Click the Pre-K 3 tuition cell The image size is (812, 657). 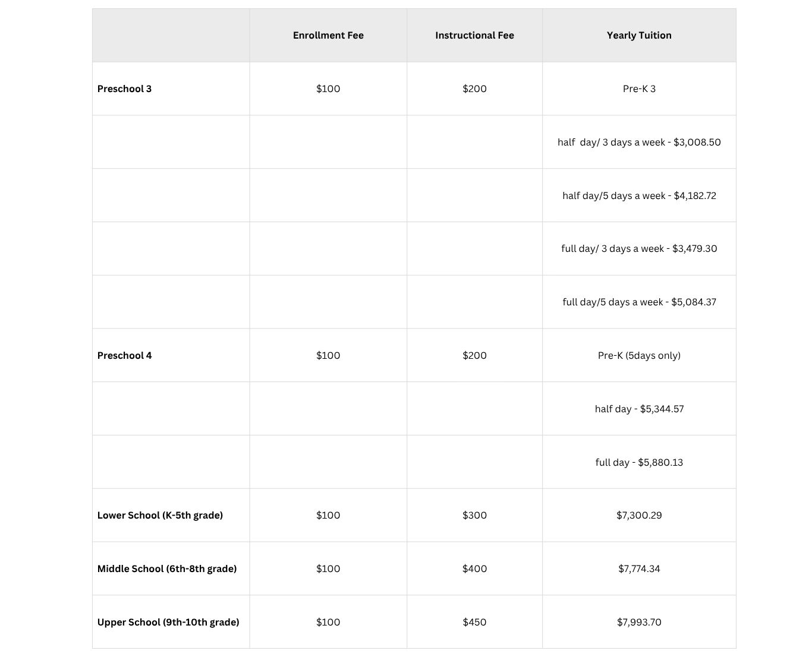[x=639, y=89]
